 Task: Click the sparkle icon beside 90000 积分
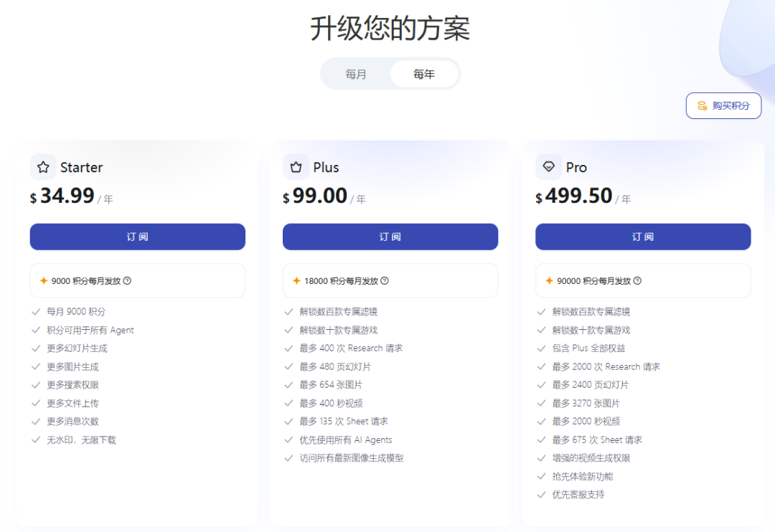pos(549,280)
